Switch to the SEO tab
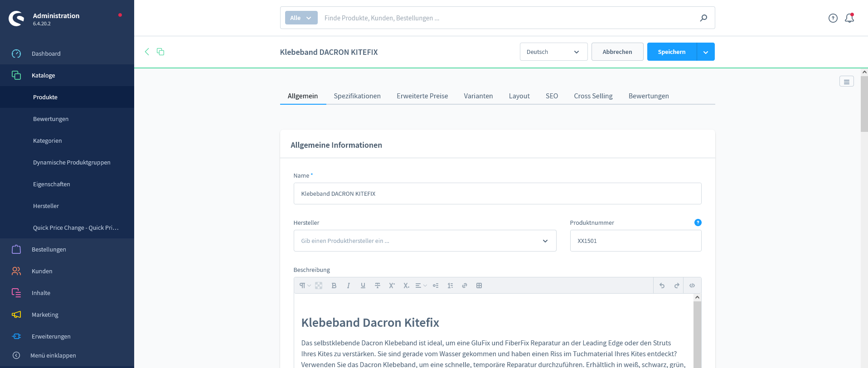Image resolution: width=868 pixels, height=368 pixels. pos(552,96)
